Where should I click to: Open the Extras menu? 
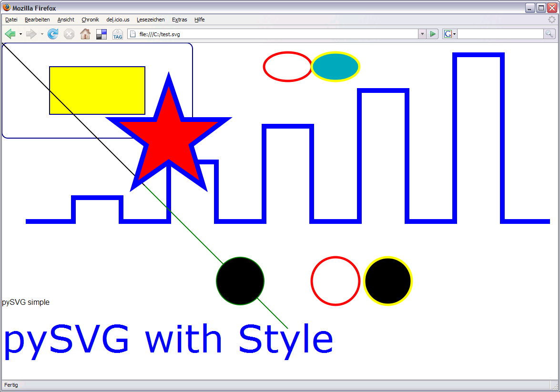pyautogui.click(x=179, y=20)
